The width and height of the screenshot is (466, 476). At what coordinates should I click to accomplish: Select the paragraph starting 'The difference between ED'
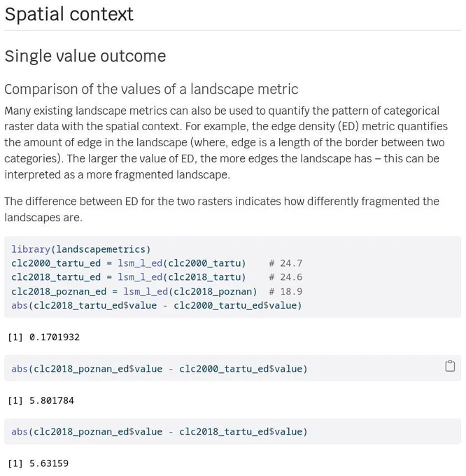coord(222,209)
